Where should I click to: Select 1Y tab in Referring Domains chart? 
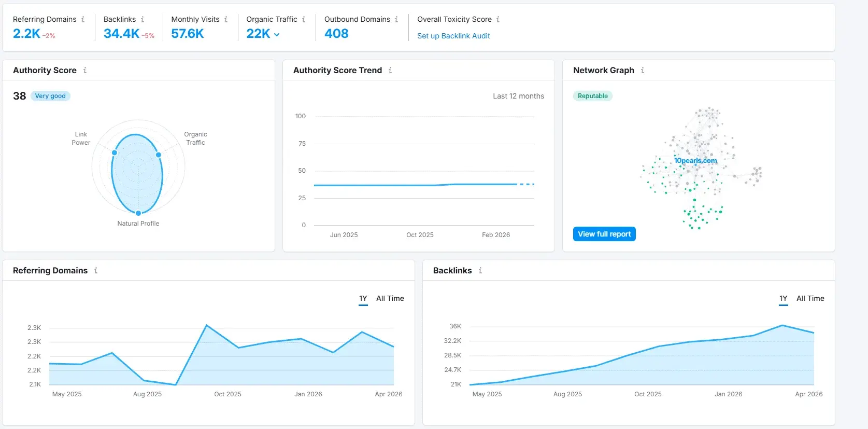click(363, 298)
